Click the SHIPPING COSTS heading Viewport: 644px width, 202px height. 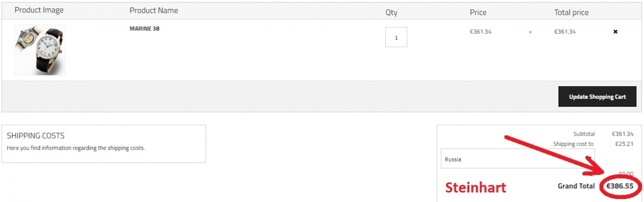pyautogui.click(x=36, y=136)
